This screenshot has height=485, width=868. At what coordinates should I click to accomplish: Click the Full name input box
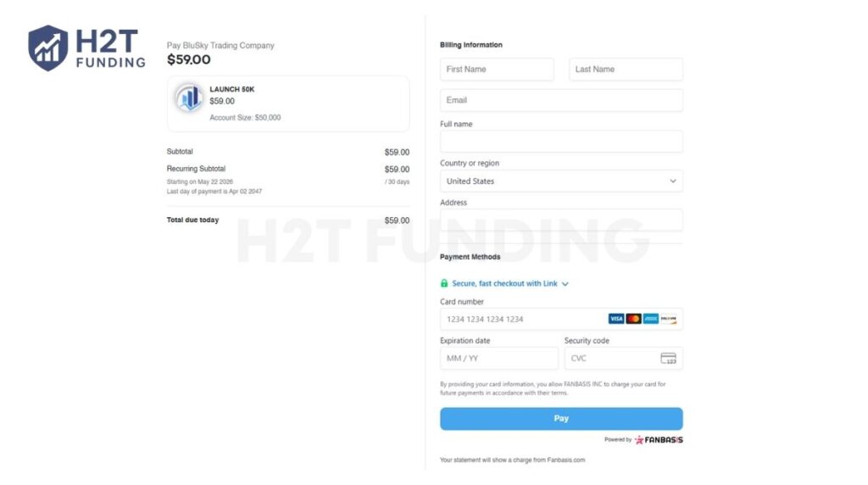(x=561, y=142)
